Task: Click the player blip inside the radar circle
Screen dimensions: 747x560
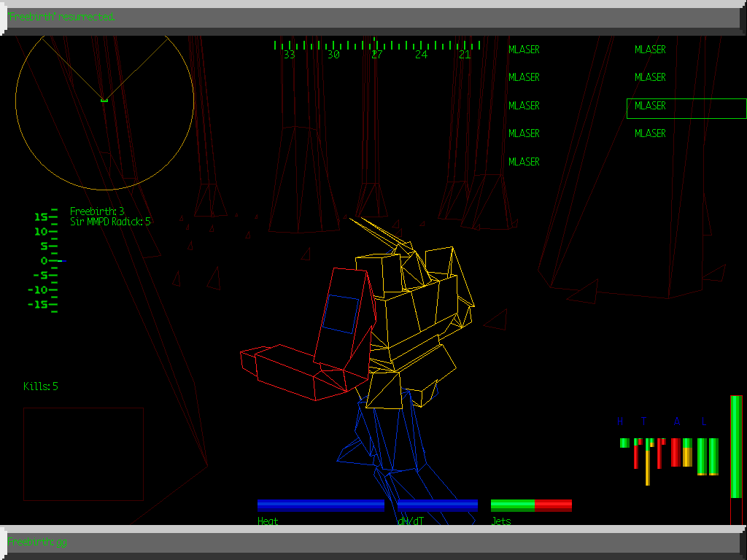Action: [x=106, y=101]
